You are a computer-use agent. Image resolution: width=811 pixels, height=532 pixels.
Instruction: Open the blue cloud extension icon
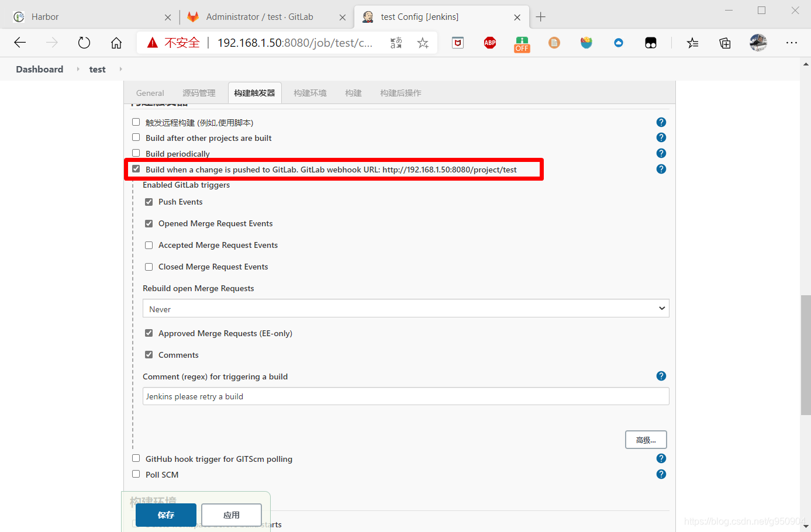pyautogui.click(x=619, y=43)
